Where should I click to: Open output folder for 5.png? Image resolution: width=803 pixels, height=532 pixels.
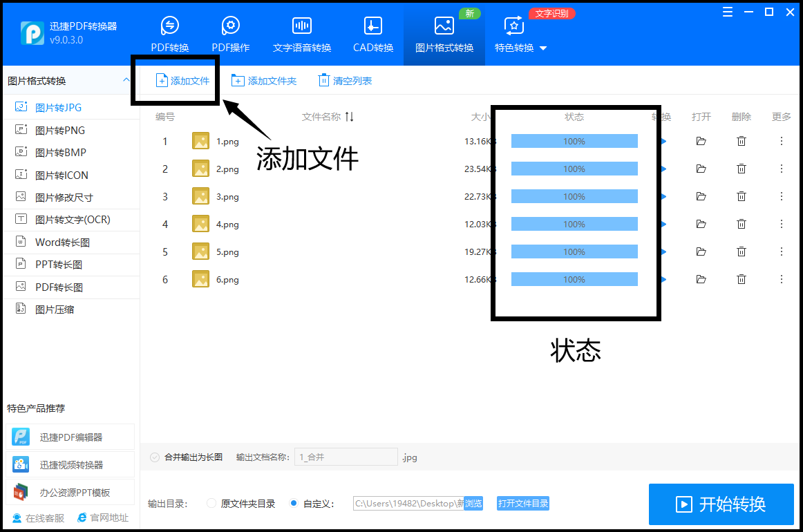click(x=701, y=251)
